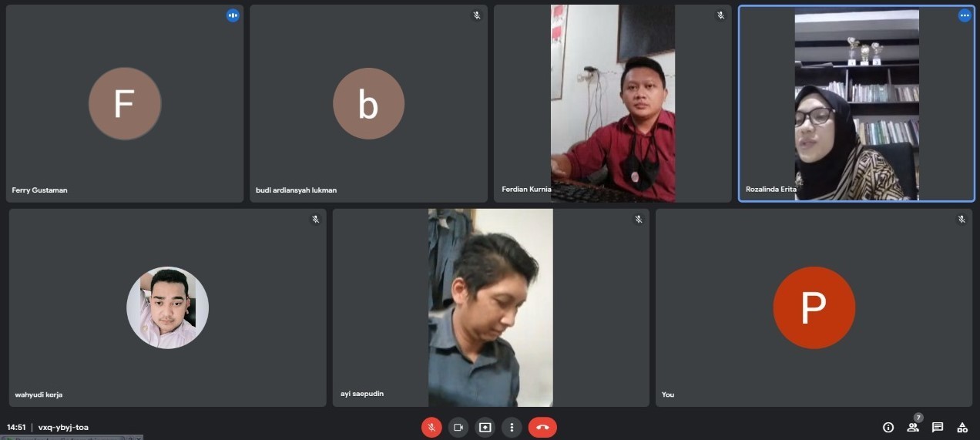Viewport: 980px width, 440px height.
Task: Click muted mic icon on wahyudi kerja tile
Action: (x=315, y=220)
